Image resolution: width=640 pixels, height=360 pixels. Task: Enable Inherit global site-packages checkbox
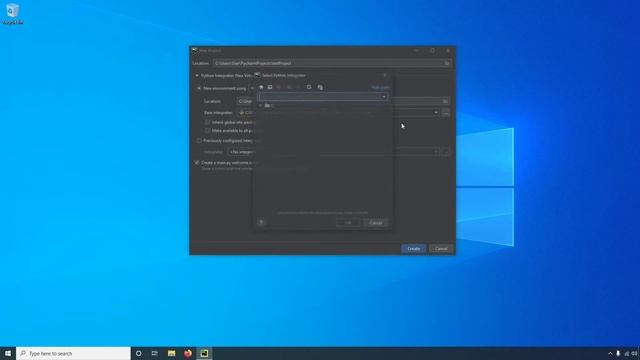pos(207,122)
